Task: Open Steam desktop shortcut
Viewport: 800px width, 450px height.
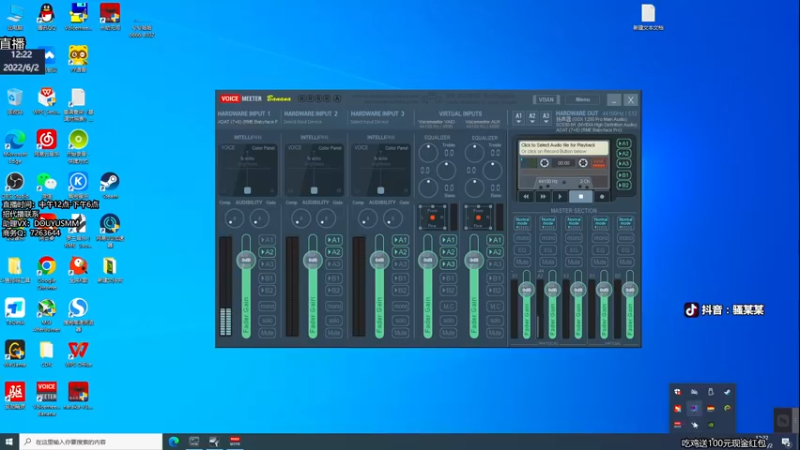Action: (x=110, y=185)
